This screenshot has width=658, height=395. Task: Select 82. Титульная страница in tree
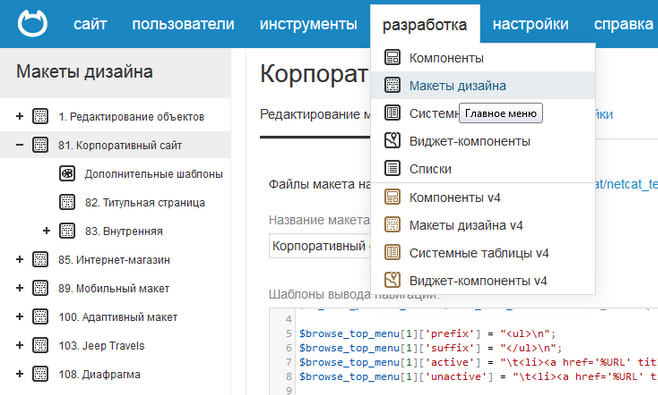145,202
